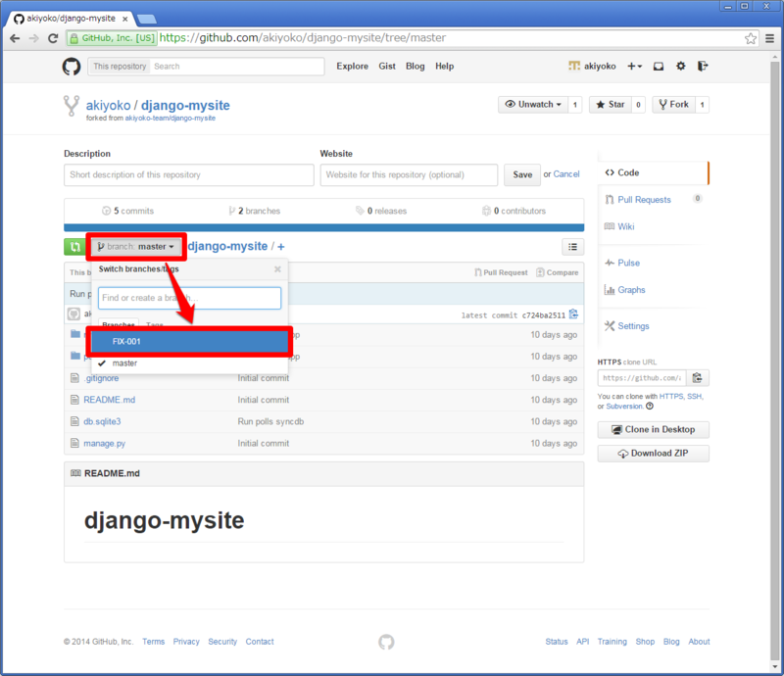784x676 pixels.
Task: Open Gist in top navigation
Action: 387,66
